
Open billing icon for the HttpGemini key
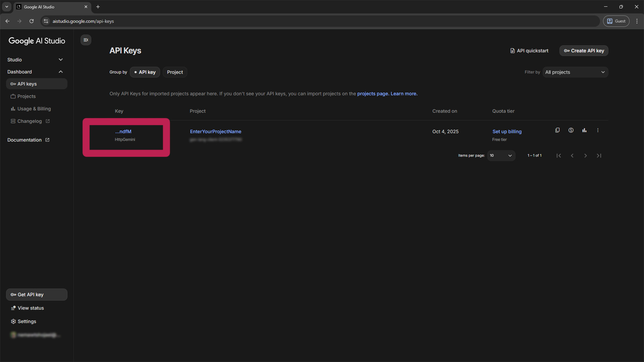coord(571,130)
